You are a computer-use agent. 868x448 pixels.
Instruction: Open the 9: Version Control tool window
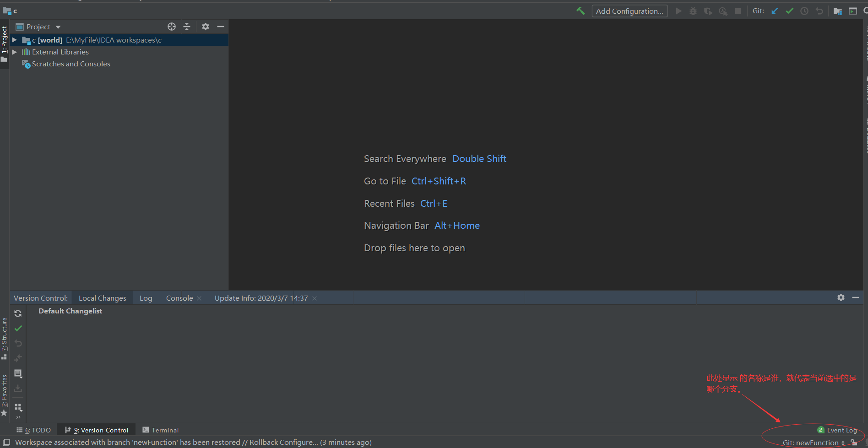point(97,430)
